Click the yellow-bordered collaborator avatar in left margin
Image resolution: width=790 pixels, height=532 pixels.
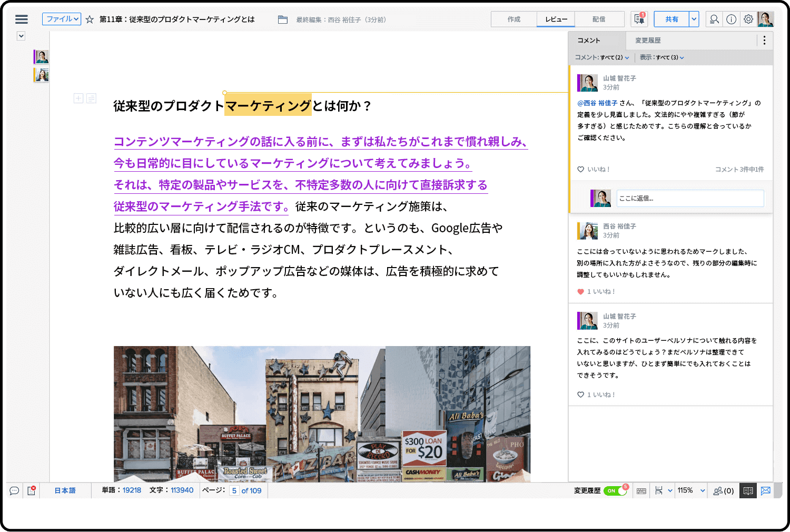pos(41,75)
